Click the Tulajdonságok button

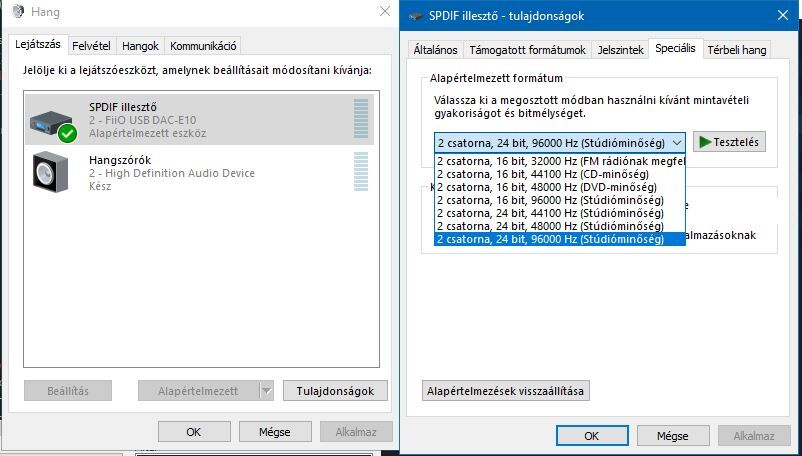tap(335, 391)
